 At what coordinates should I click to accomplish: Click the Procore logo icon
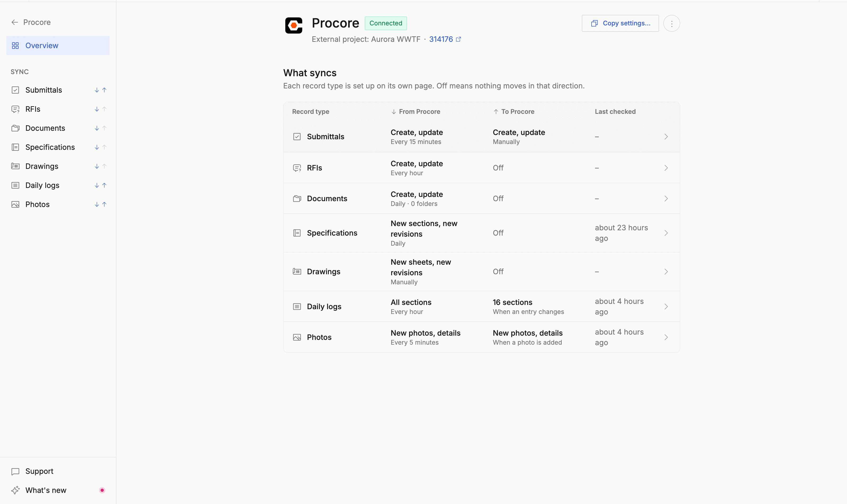(294, 25)
